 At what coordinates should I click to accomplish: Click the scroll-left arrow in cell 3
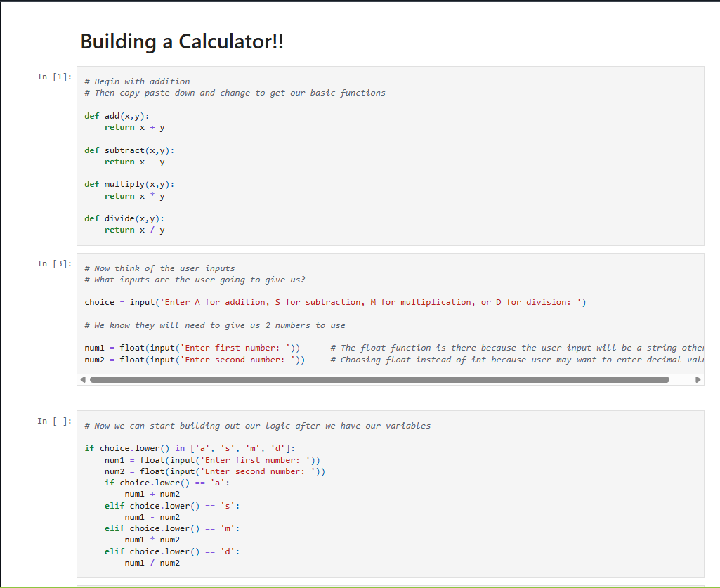click(83, 379)
